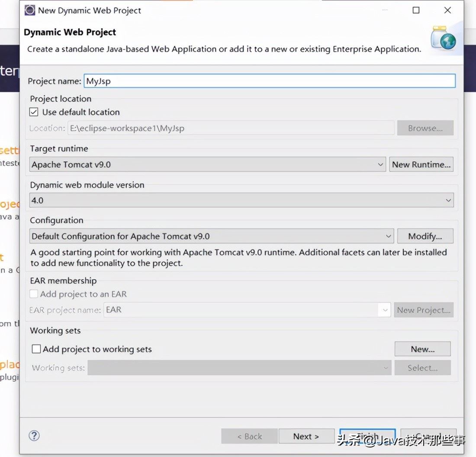Click the Eclipse icon in title bar
Screen dimensions: 476x457
click(29, 10)
